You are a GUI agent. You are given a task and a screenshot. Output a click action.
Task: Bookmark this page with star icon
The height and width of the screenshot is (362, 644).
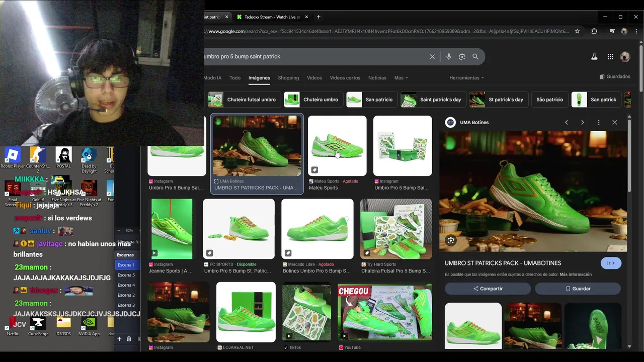pyautogui.click(x=577, y=31)
